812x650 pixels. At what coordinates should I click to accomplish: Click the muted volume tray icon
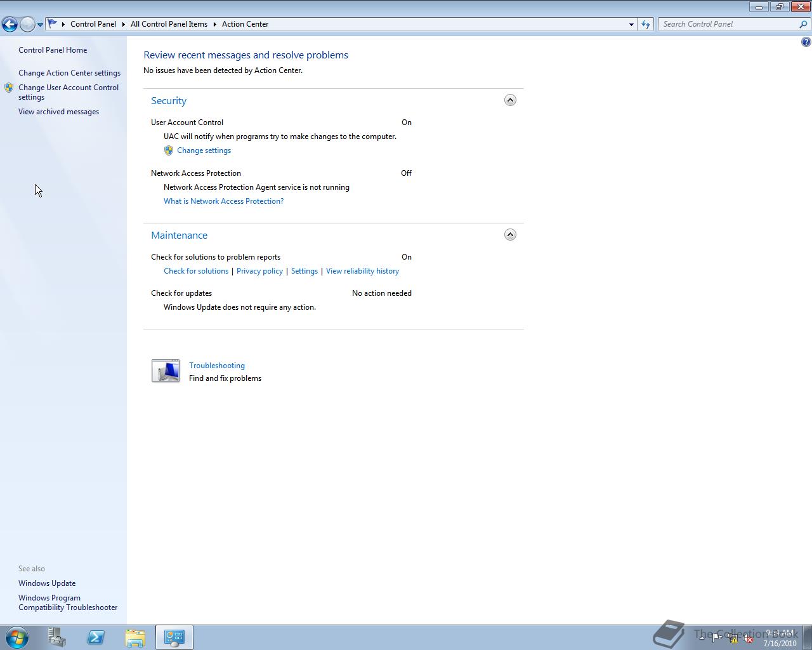(x=748, y=639)
